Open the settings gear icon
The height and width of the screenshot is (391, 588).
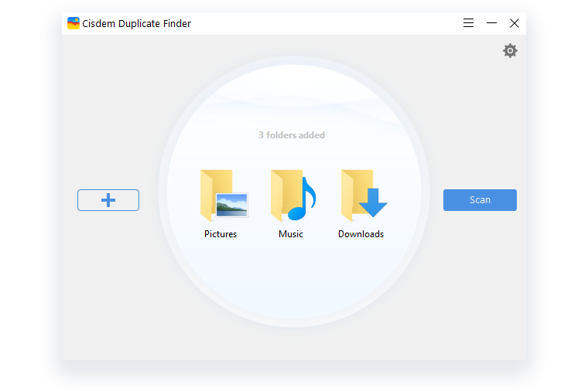510,51
